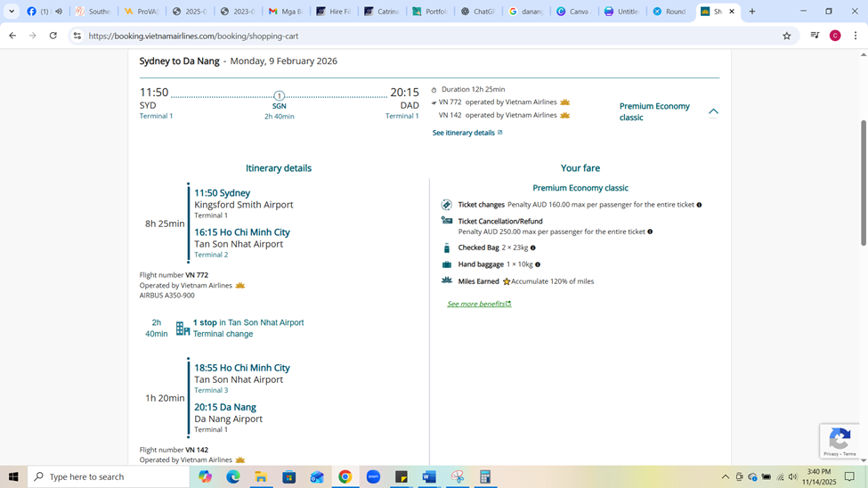Click the Hand baggage briefcase icon
This screenshot has width=868, height=488.
point(447,264)
